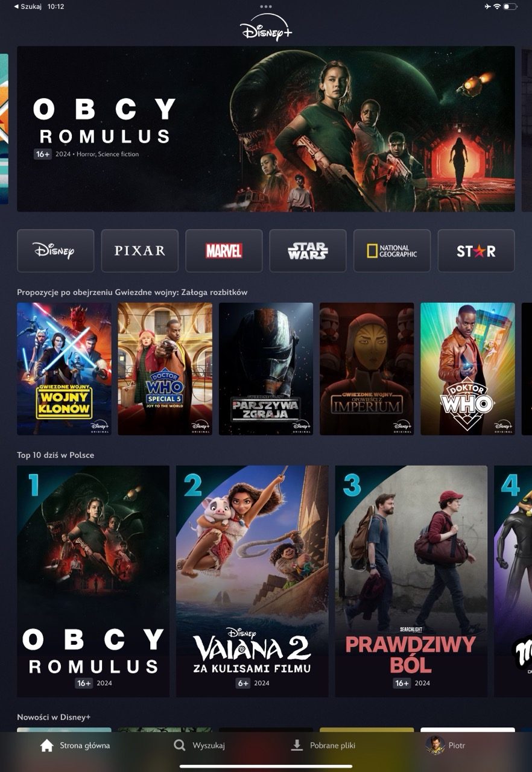Image resolution: width=532 pixels, height=772 pixels.
Task: Open the National Geographic brand tile
Action: pyautogui.click(x=392, y=251)
